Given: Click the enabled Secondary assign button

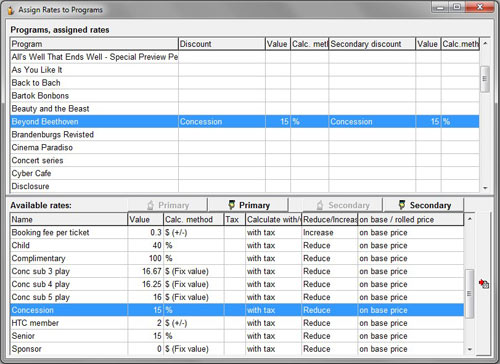Looking at the screenshot, I should click(424, 205).
